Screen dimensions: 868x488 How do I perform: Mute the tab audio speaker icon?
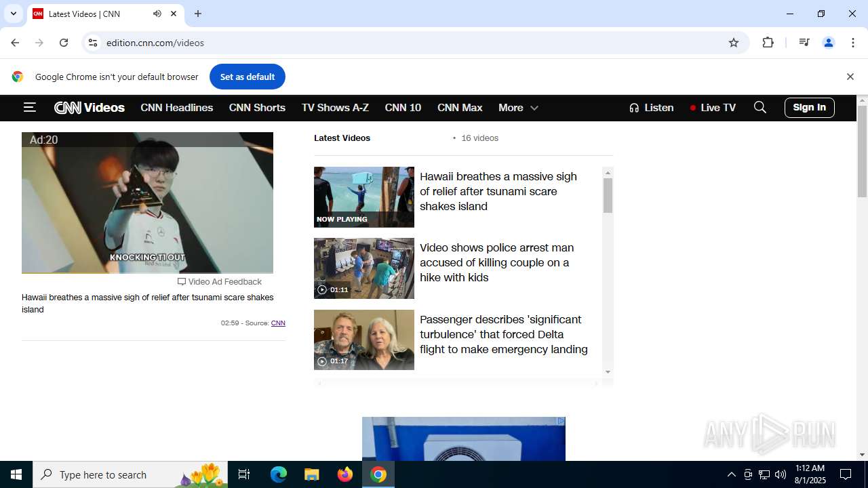pyautogui.click(x=157, y=14)
